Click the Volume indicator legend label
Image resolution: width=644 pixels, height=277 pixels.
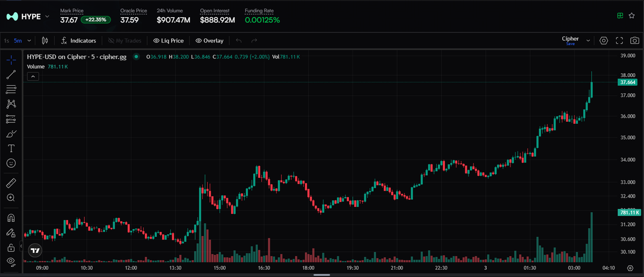pyautogui.click(x=35, y=66)
